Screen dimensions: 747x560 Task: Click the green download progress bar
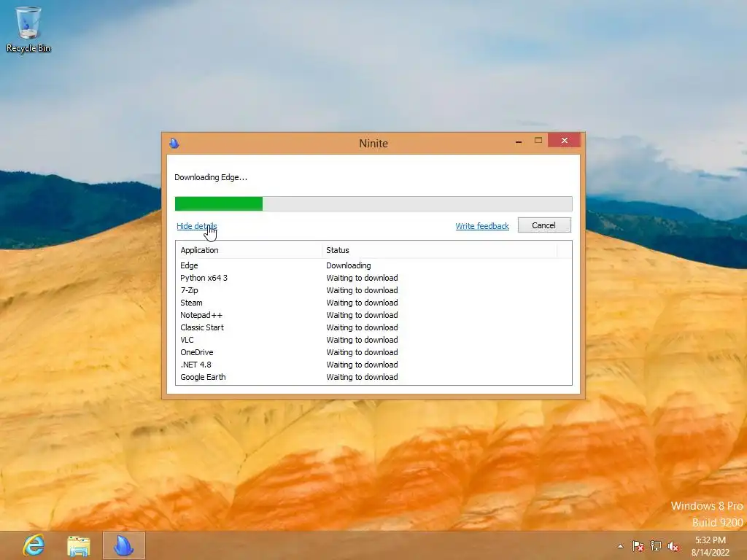click(x=373, y=203)
